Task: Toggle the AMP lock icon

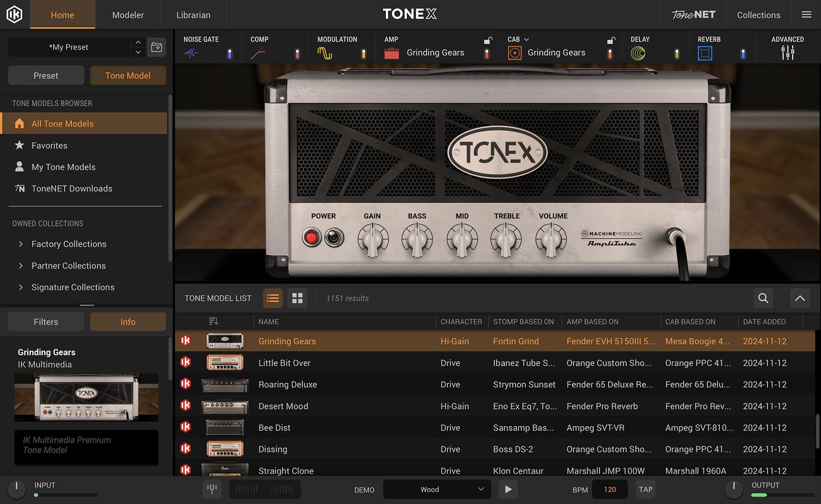Action: 488,40
